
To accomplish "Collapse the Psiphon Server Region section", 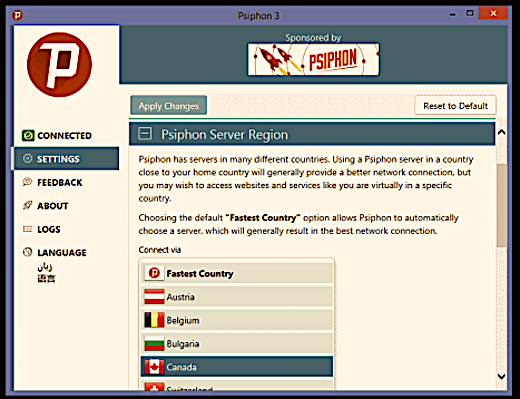I will tap(145, 134).
